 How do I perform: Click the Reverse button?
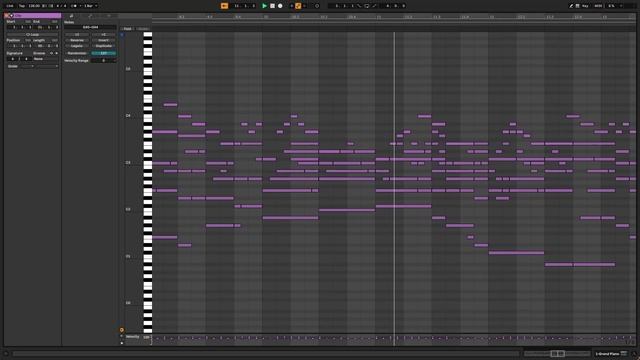coord(77,40)
